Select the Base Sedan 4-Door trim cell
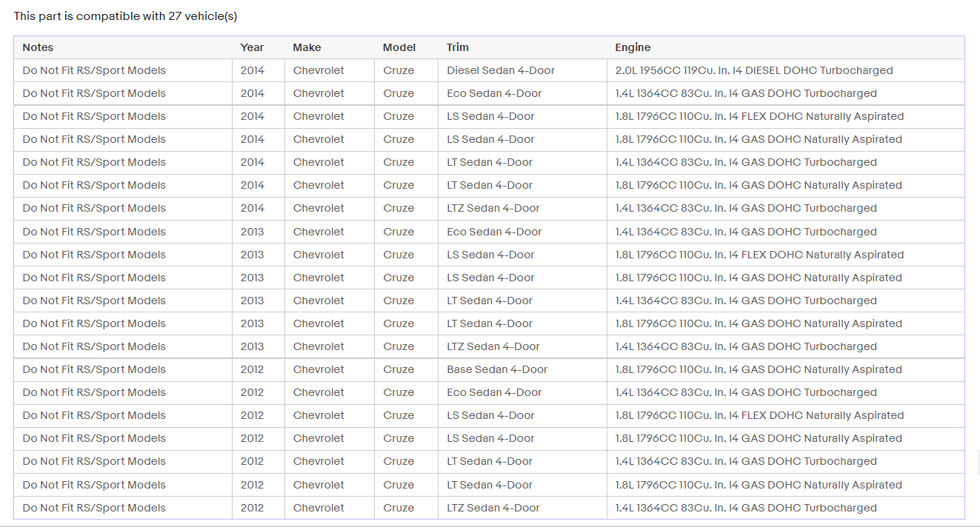 [497, 369]
